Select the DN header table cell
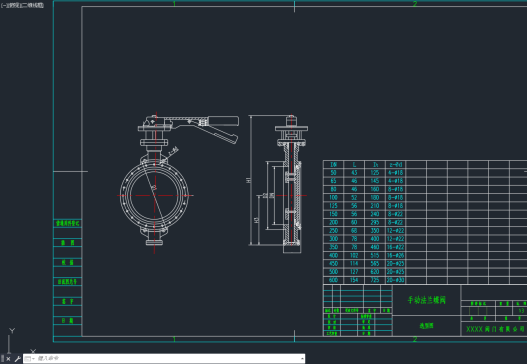Screen dimensions: 527x364 click(333, 165)
